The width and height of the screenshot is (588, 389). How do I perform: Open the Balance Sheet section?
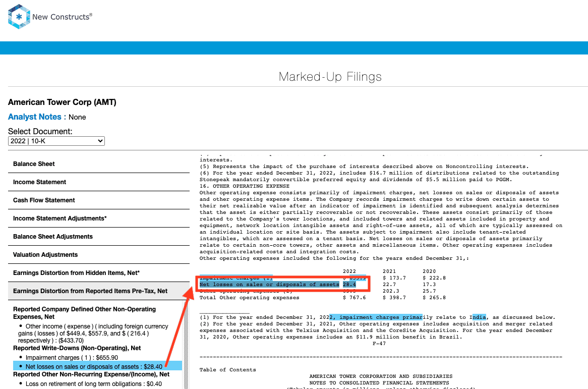[99, 164]
